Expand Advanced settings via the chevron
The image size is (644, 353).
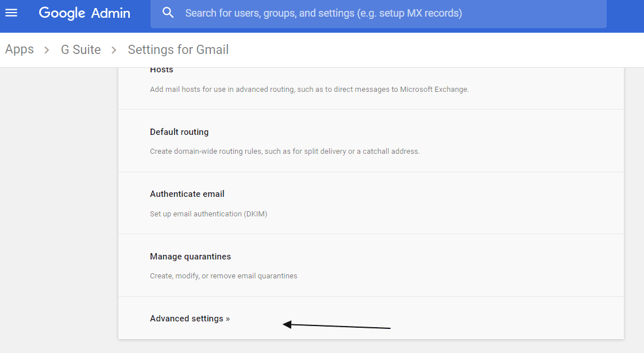[x=228, y=318]
